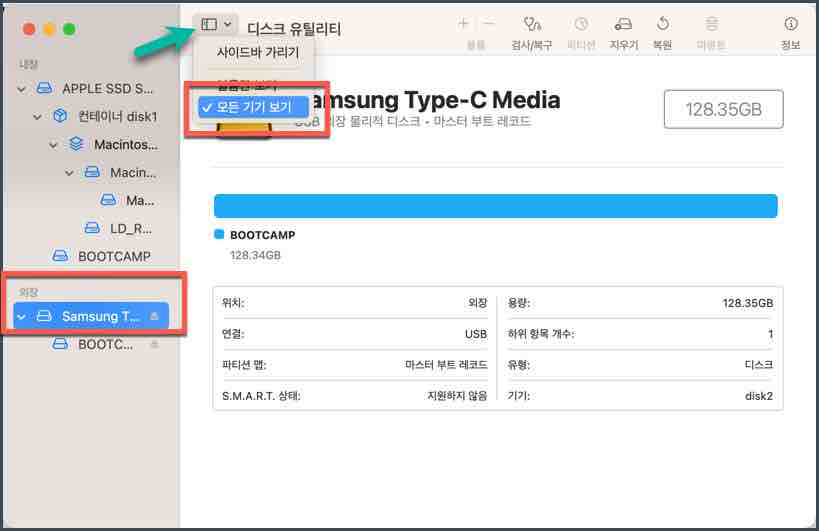Open the sidebar view options dropdown

coord(216,25)
